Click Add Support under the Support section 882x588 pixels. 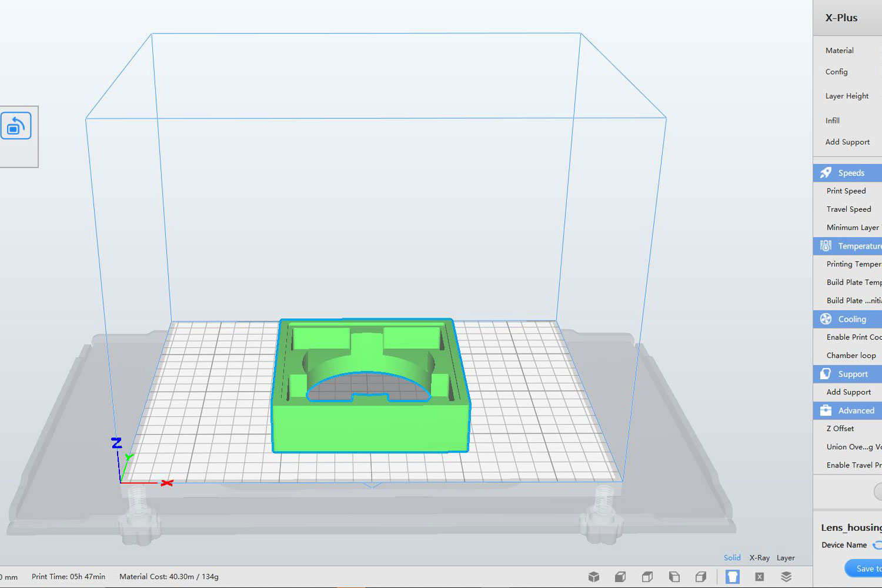coord(848,392)
